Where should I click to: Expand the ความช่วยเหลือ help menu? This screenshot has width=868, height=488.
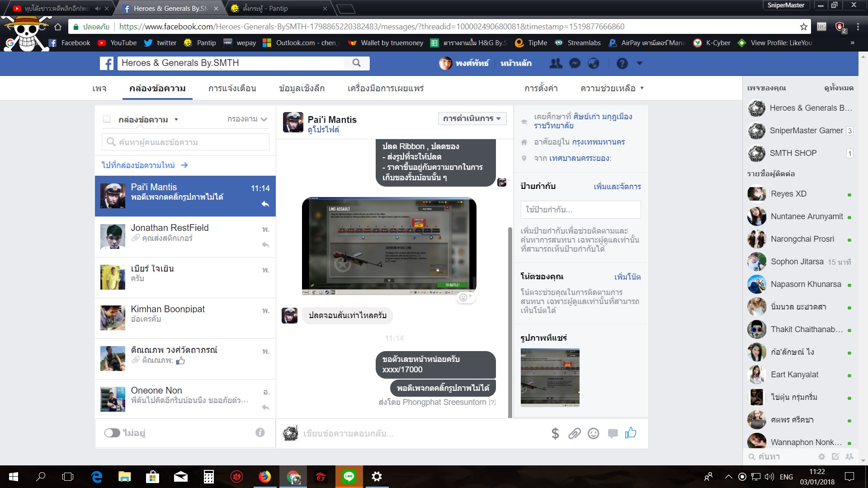pyautogui.click(x=612, y=88)
